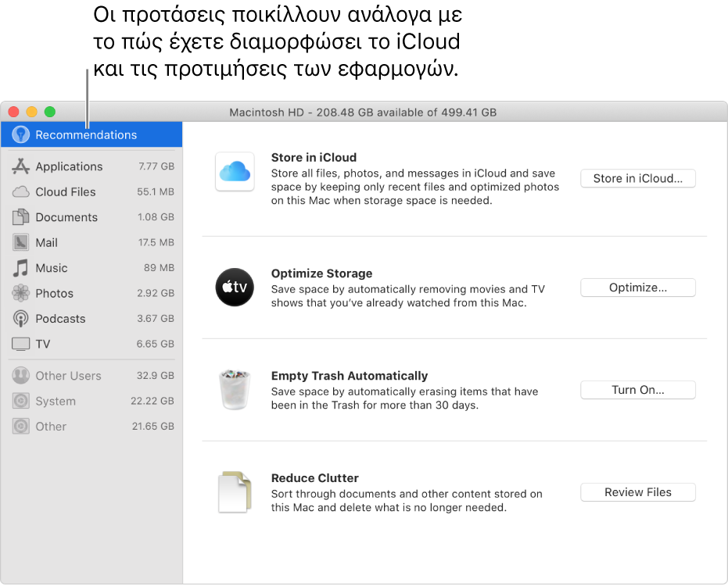Click the Turn On... button
Screen dimensions: 728x586
[x=637, y=390]
